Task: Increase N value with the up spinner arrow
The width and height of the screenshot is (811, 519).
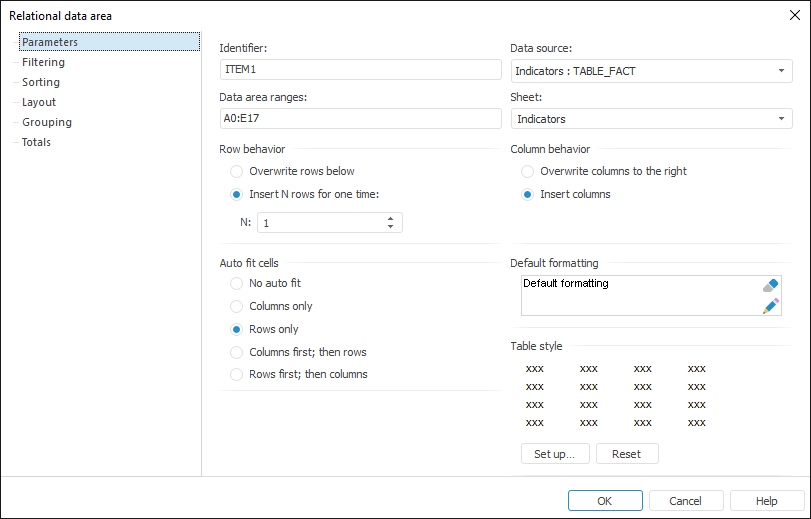Action: tap(390, 218)
